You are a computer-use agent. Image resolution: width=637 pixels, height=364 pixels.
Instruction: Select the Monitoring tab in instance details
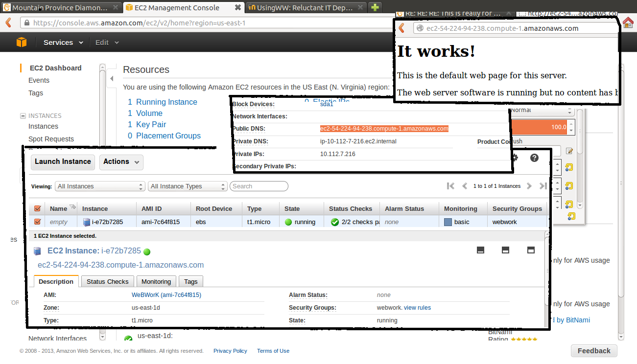click(x=156, y=281)
